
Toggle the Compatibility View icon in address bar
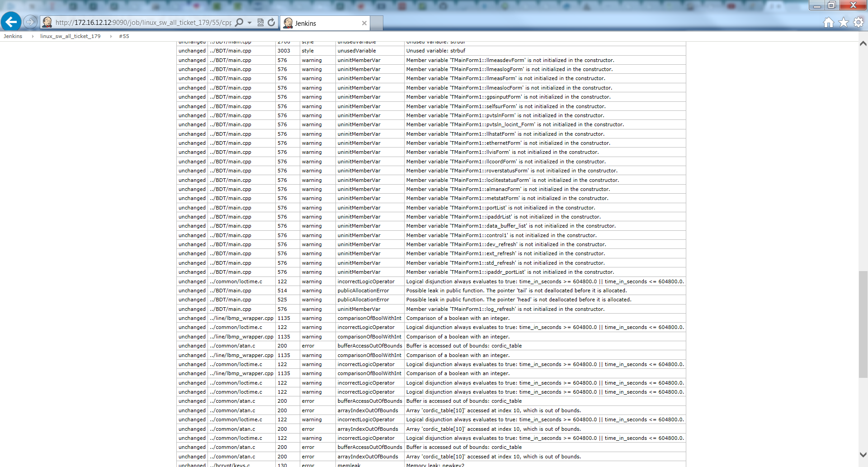click(260, 23)
